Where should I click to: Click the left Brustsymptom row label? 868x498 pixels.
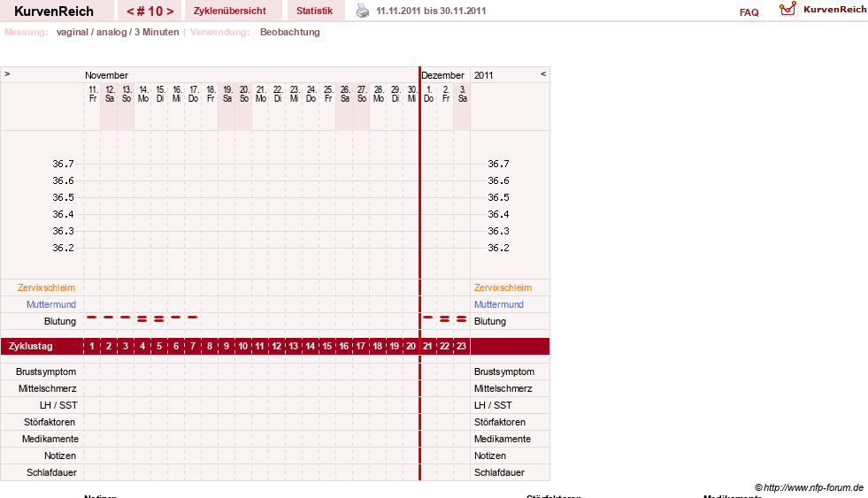click(x=46, y=372)
